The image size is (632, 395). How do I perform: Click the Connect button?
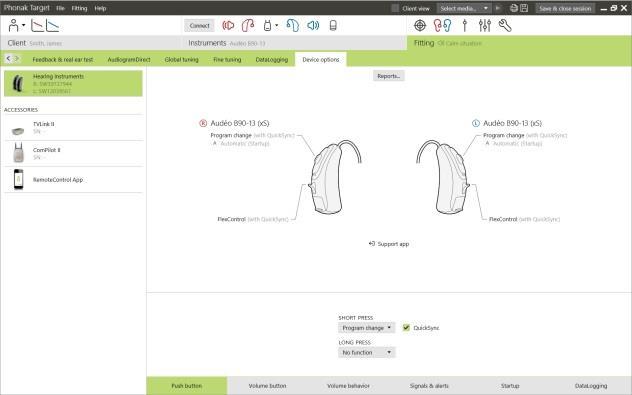pyautogui.click(x=200, y=25)
